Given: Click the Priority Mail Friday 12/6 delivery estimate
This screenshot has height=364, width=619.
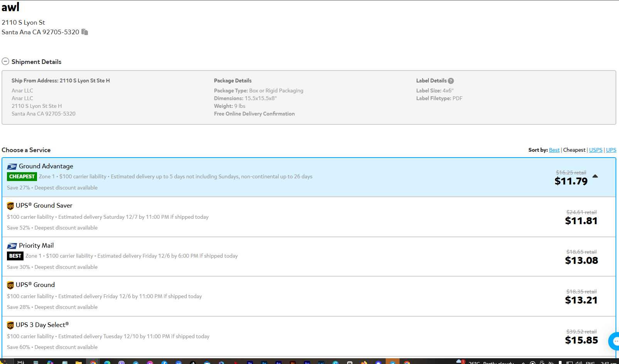Looking at the screenshot, I should pyautogui.click(x=167, y=256).
